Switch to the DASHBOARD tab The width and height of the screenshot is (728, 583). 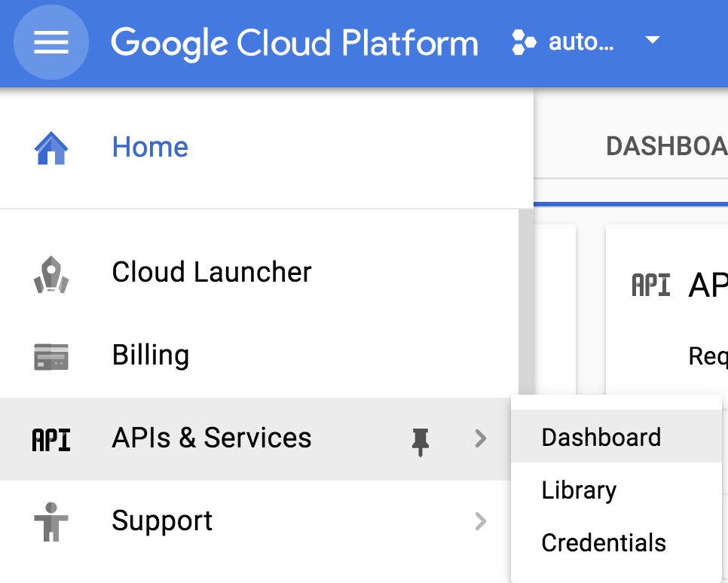(666, 146)
